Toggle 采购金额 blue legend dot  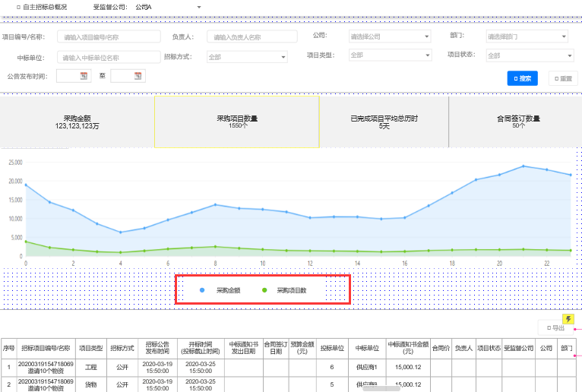pyautogui.click(x=202, y=290)
